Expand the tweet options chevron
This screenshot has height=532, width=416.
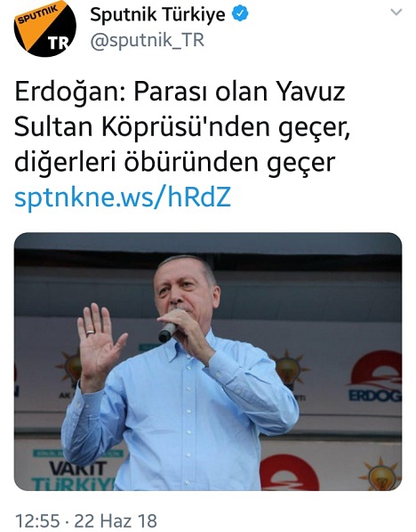[x=396, y=12]
